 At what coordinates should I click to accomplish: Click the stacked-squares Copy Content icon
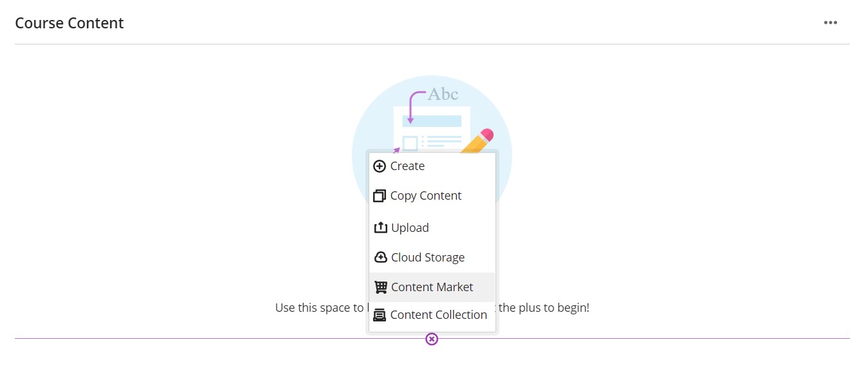(380, 196)
